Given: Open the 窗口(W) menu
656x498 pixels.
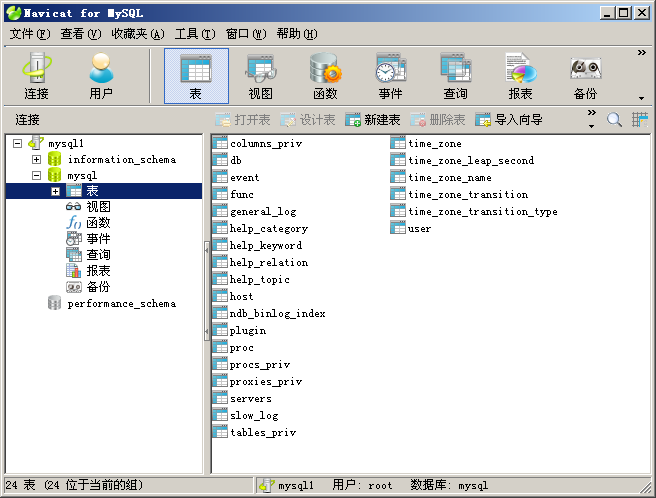Looking at the screenshot, I should point(246,33).
